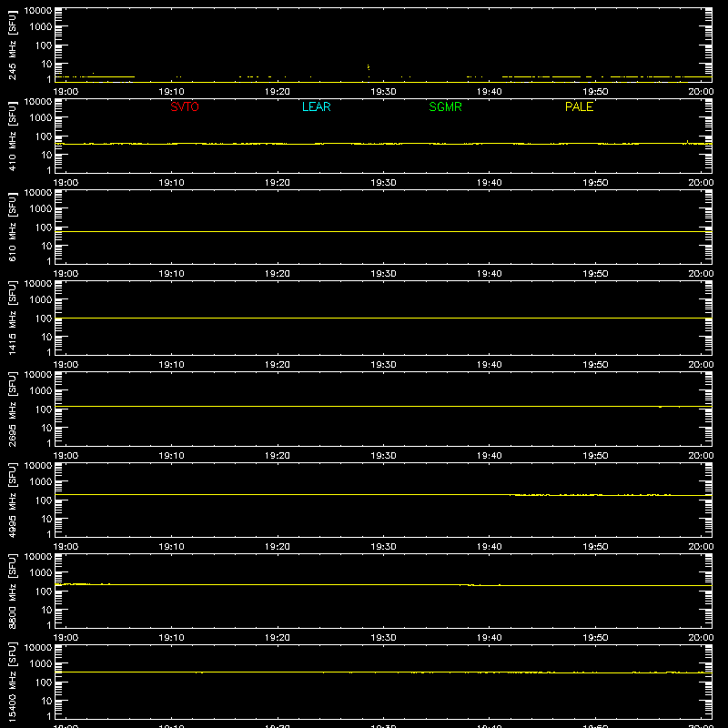Select the green SGMR station label
The height and width of the screenshot is (728, 728).
coord(445,106)
